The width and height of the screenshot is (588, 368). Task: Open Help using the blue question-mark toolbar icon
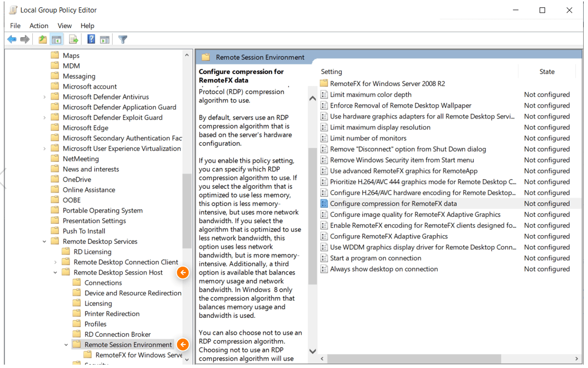tap(91, 40)
